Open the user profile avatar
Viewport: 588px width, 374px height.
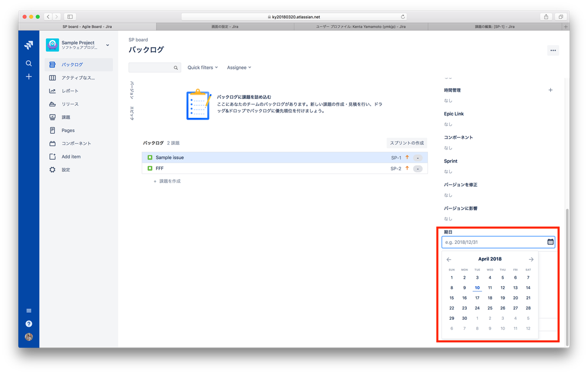point(28,337)
